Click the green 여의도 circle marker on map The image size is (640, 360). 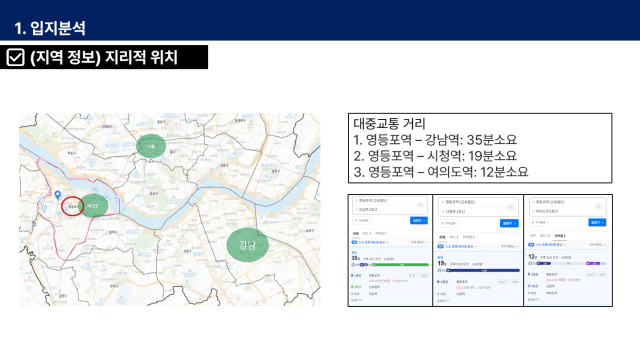(x=94, y=206)
